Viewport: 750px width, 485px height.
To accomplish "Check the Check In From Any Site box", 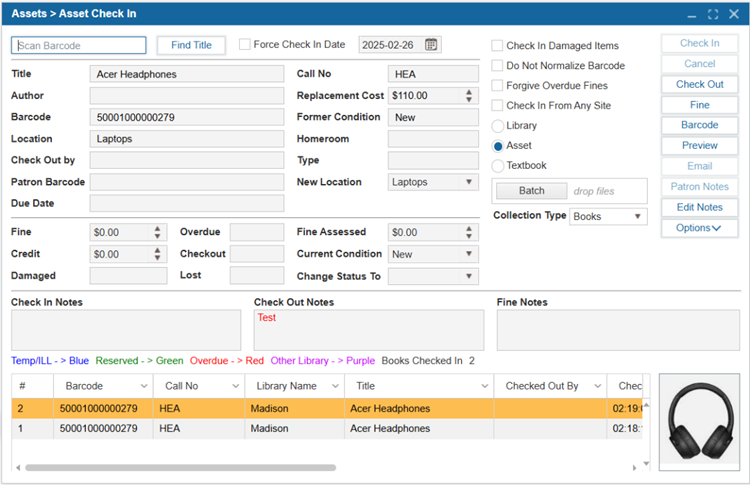I will coord(497,105).
